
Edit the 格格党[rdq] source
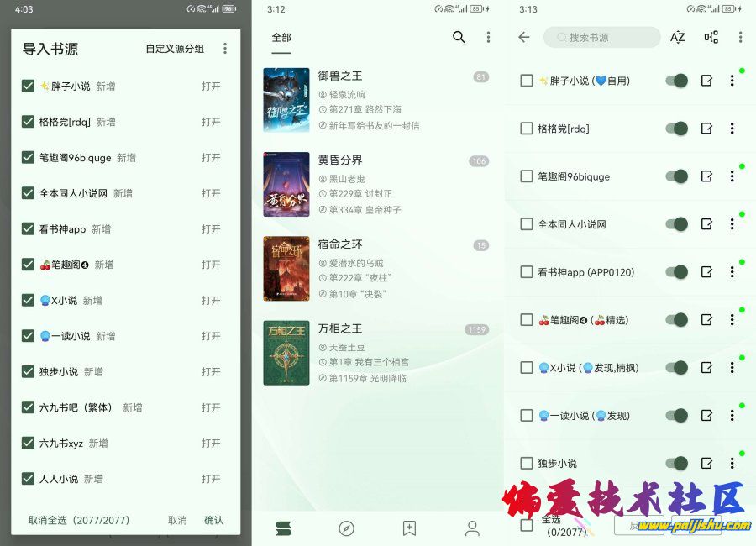[x=706, y=129]
